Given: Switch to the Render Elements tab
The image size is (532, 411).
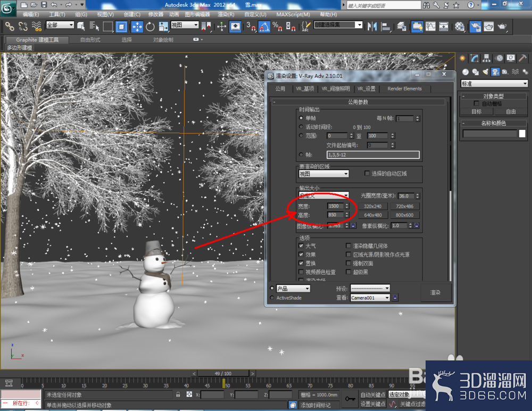Looking at the screenshot, I should click(404, 89).
